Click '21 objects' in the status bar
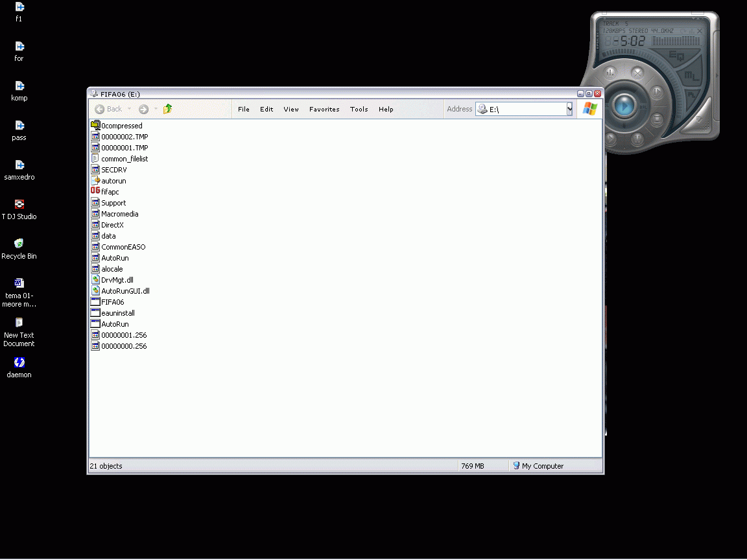747x560 pixels. (x=106, y=466)
